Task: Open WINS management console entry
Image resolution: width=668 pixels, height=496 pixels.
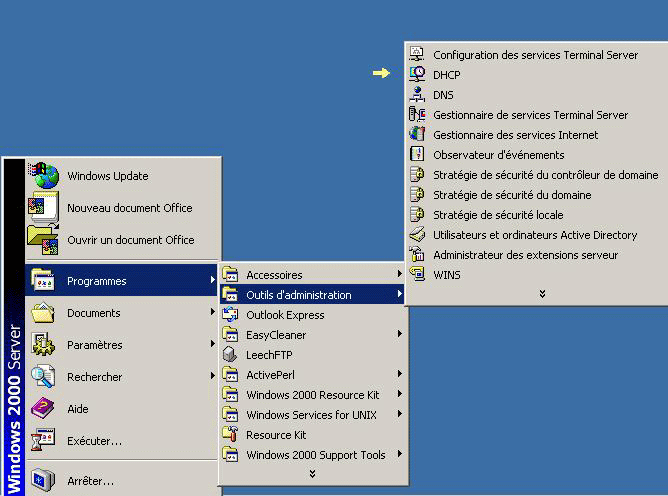Action: [x=536, y=275]
